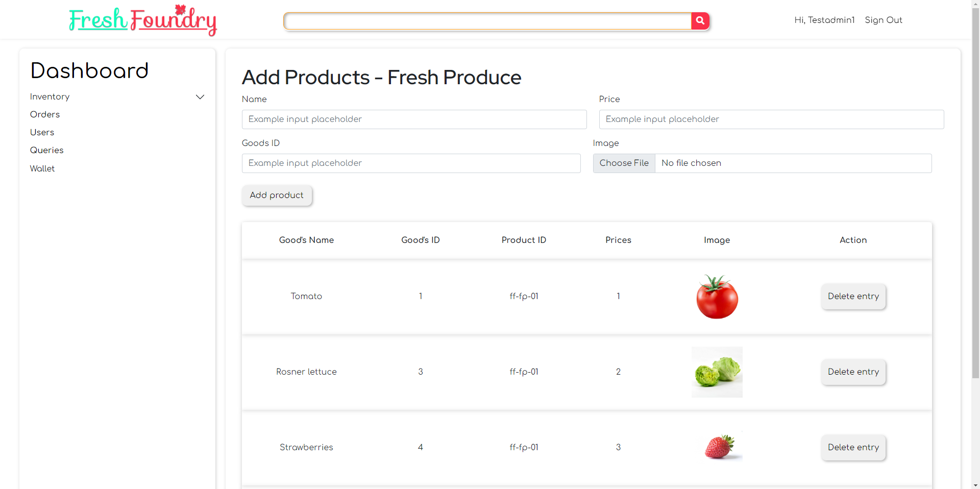
Task: Expand the Inventory chevron in the sidebar
Action: (200, 97)
